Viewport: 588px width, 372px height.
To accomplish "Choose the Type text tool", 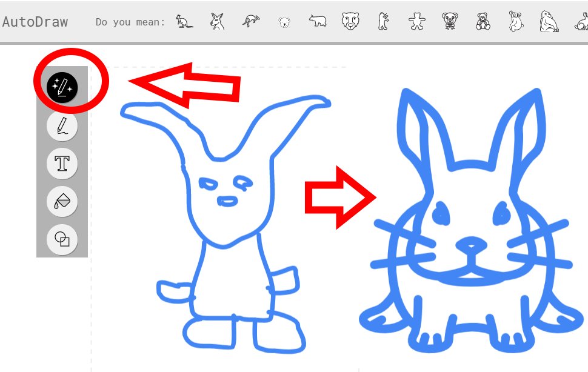I will pyautogui.click(x=62, y=164).
